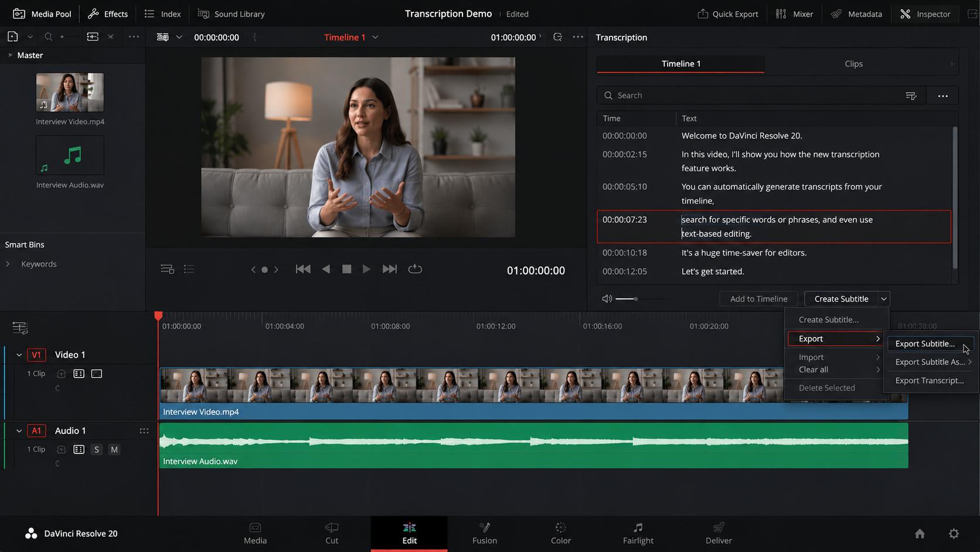Select 'Welcome to DaVinci Resolve 20.' line
Viewport: 980px width, 552px height.
click(741, 136)
